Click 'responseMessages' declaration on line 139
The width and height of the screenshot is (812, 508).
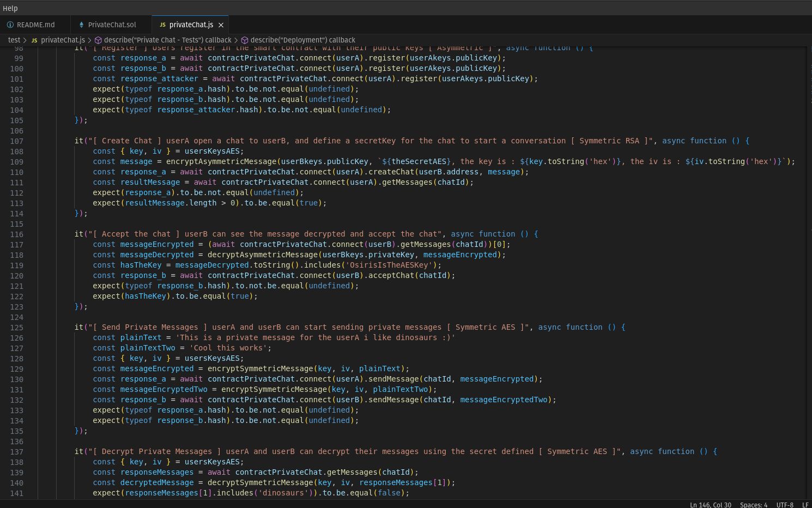157,472
